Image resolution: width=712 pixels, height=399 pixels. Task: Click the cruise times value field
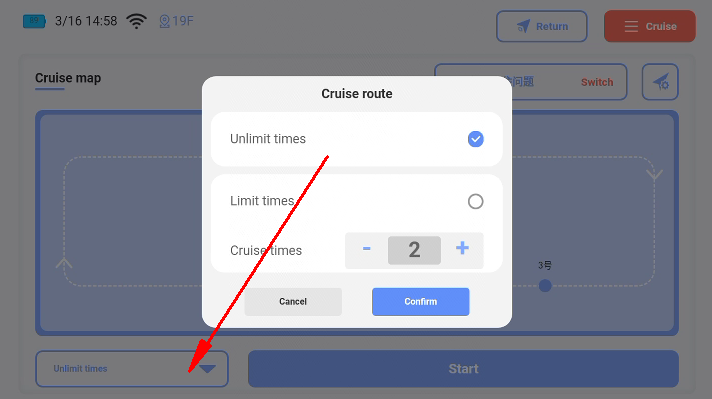tap(414, 250)
